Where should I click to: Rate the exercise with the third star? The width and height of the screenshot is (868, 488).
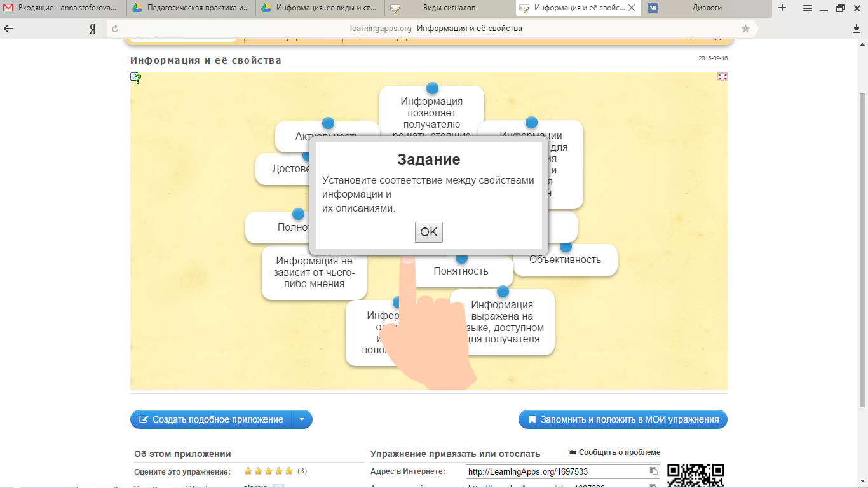269,471
